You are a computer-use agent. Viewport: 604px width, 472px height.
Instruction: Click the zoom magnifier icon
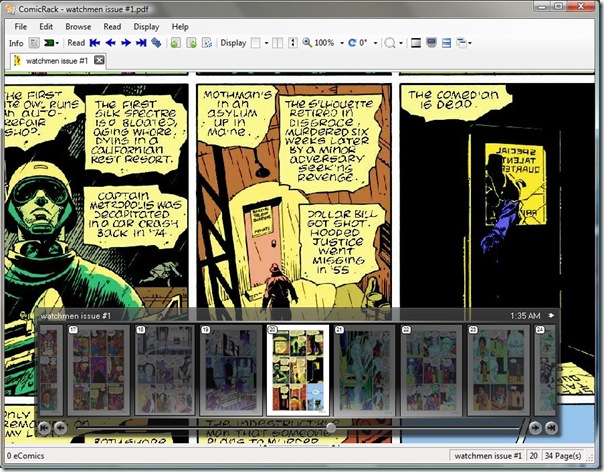pos(307,43)
